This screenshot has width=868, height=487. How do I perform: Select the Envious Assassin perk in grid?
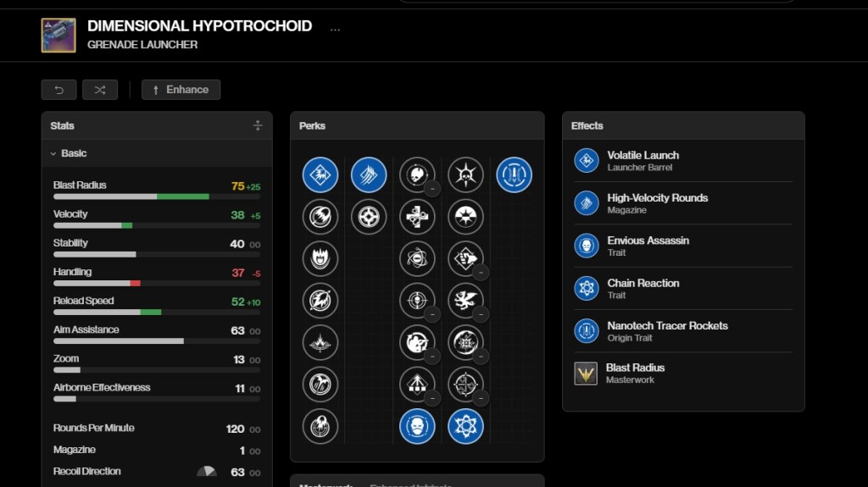[417, 426]
